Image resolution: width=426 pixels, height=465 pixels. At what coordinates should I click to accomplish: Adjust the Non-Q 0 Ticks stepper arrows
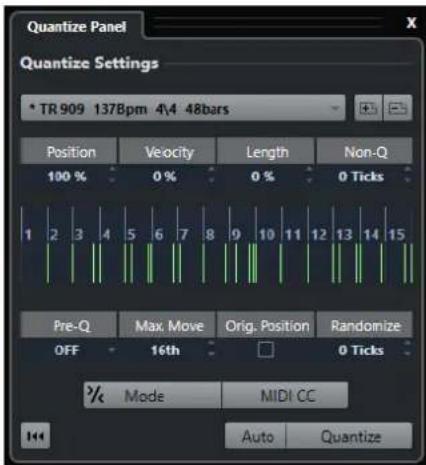pos(408,175)
